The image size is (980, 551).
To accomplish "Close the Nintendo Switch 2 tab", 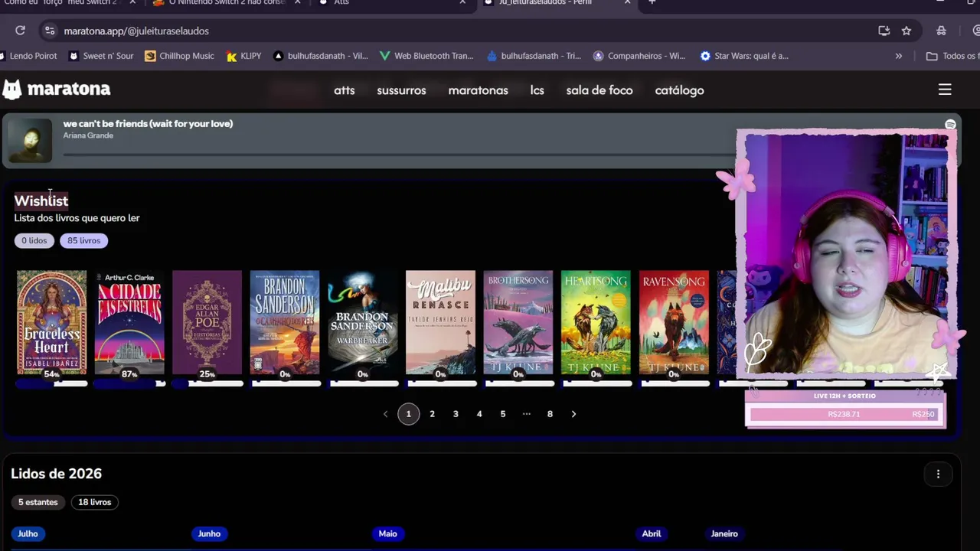I will pos(298,2).
